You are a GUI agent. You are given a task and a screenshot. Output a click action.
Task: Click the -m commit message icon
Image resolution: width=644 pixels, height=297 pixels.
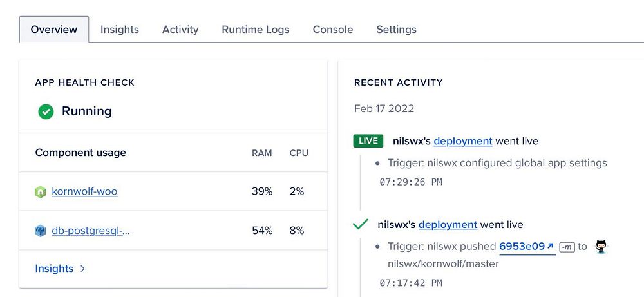pos(567,247)
